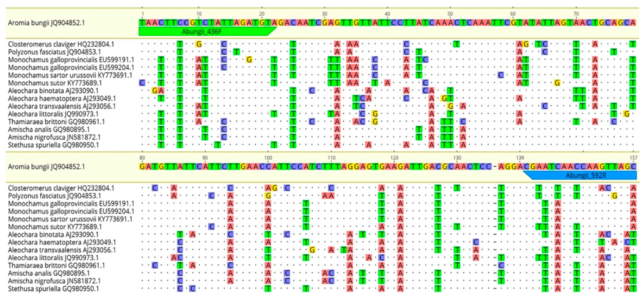Select Amischa nigrofusca JN581872.1 in the 80–157 block

pos(54,281)
